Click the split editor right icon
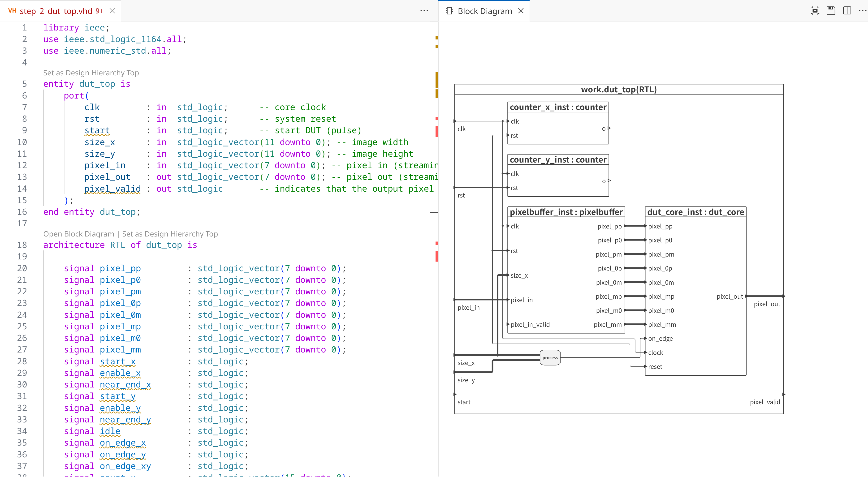 pos(847,11)
